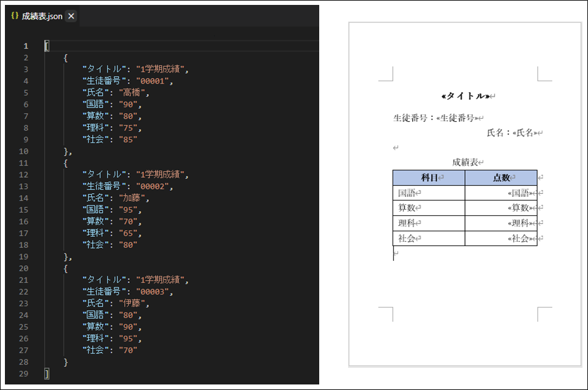Image resolution: width=588 pixels, height=390 pixels.
Task: Click the 社会 subject cell in table
Action: pos(429,238)
